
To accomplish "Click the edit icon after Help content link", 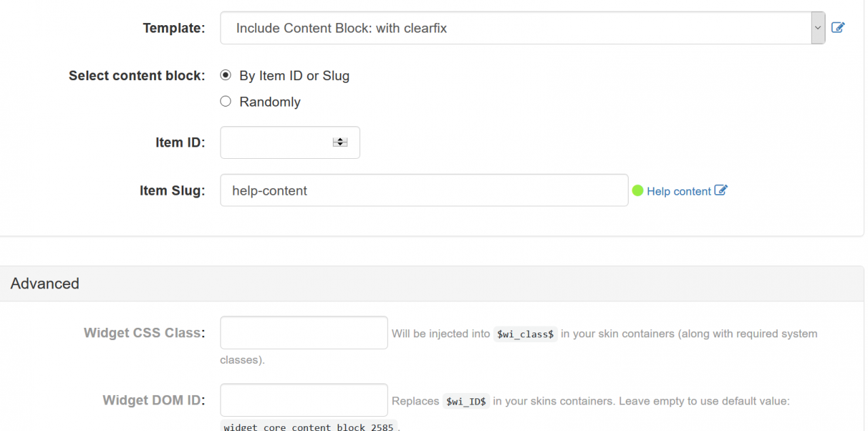I will tap(721, 191).
